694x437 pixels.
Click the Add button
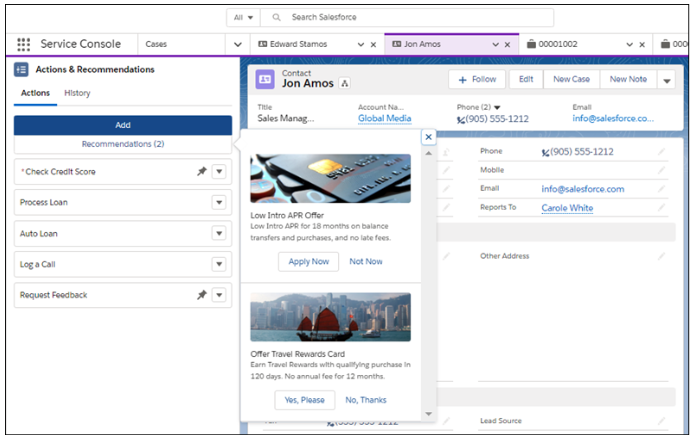123,125
